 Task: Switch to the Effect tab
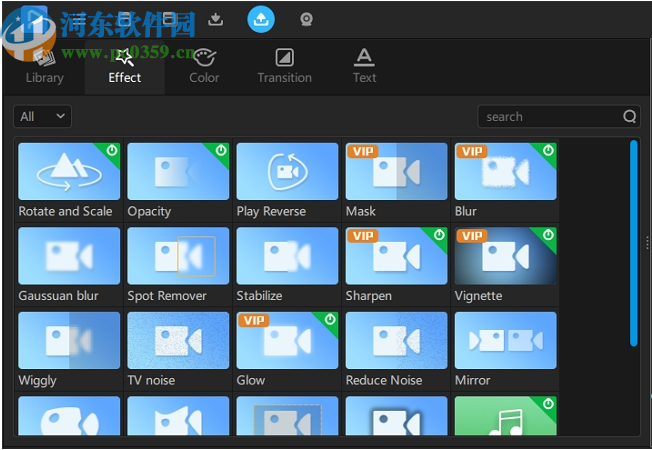click(x=125, y=67)
